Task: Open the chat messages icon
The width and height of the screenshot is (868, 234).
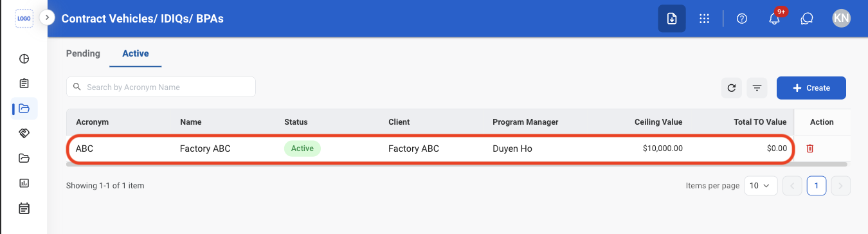Action: pyautogui.click(x=807, y=19)
